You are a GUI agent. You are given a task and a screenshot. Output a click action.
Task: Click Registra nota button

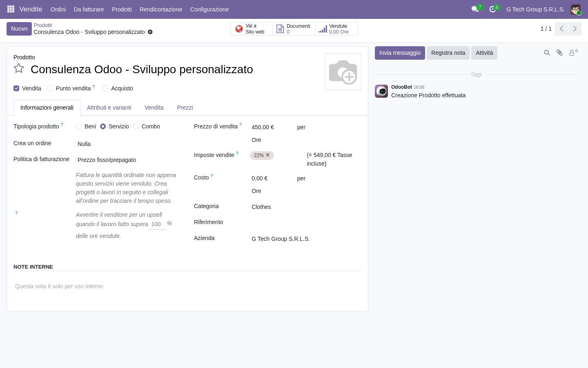(x=448, y=53)
